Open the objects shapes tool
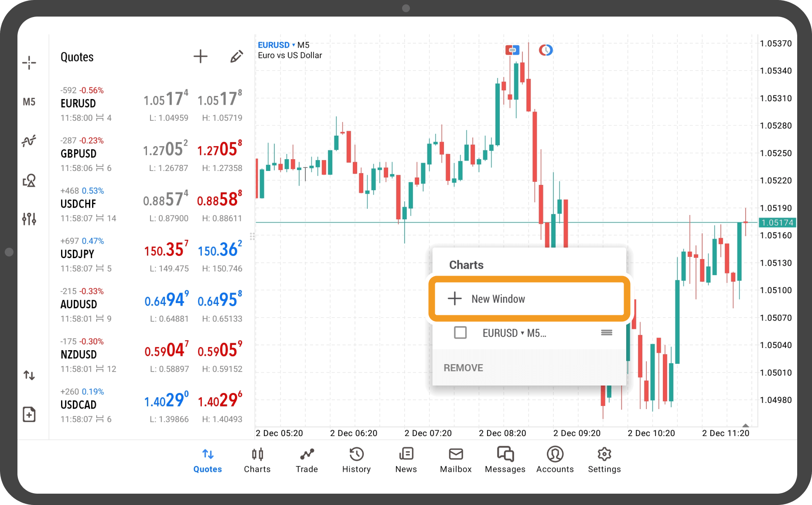Image resolution: width=812 pixels, height=505 pixels. tap(29, 180)
